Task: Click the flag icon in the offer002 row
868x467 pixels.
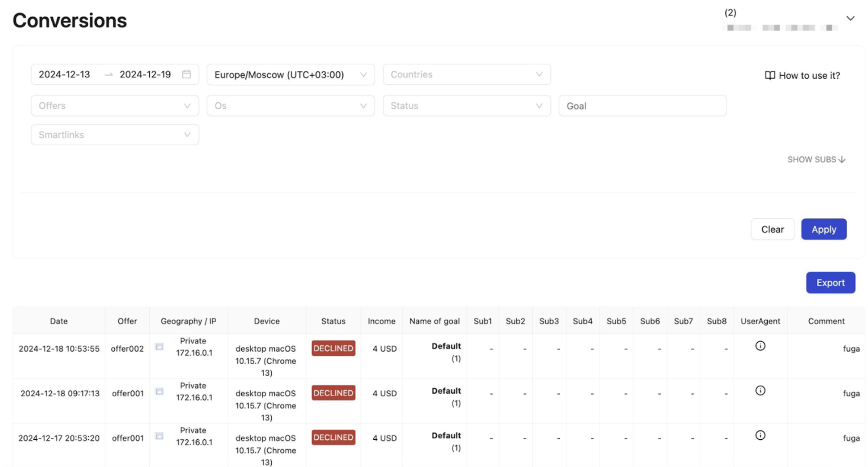Action: coord(159,347)
